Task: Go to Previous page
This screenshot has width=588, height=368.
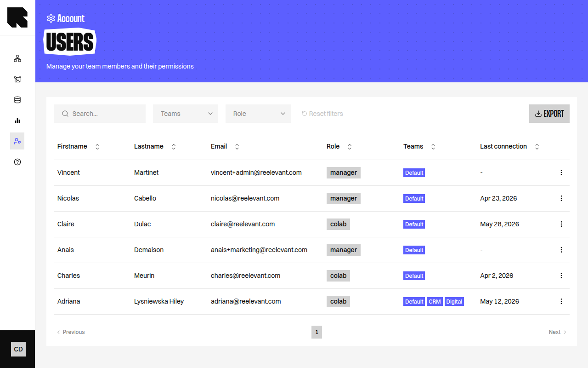Action: click(x=71, y=332)
